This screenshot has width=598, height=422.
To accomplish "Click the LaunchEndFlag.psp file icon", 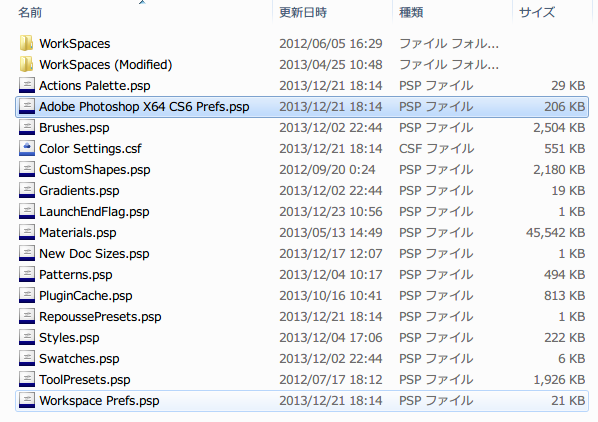I will pos(27,211).
